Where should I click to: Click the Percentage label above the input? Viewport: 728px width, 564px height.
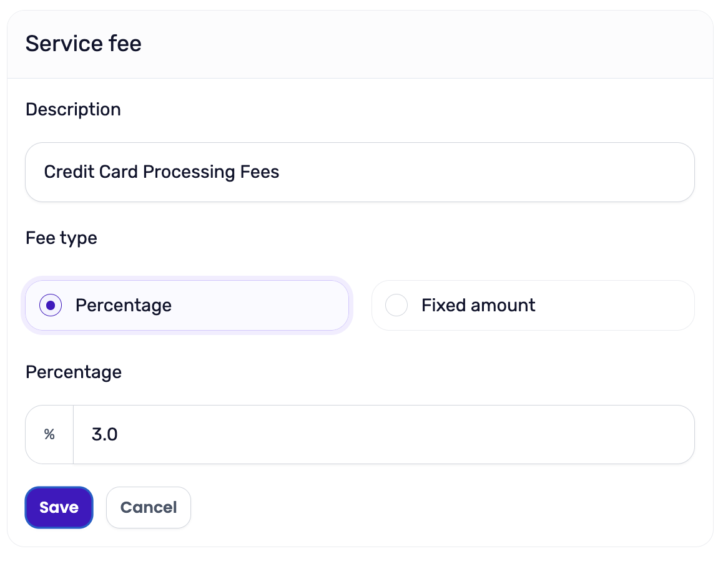74,372
